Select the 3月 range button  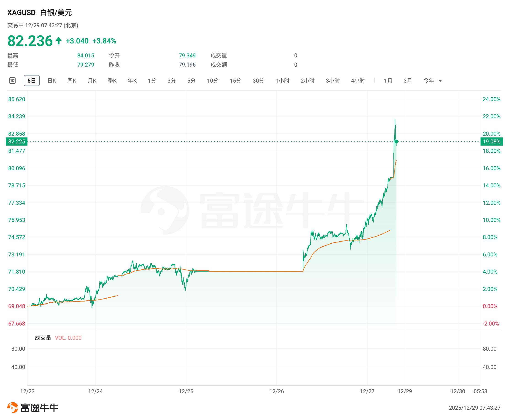pos(408,81)
